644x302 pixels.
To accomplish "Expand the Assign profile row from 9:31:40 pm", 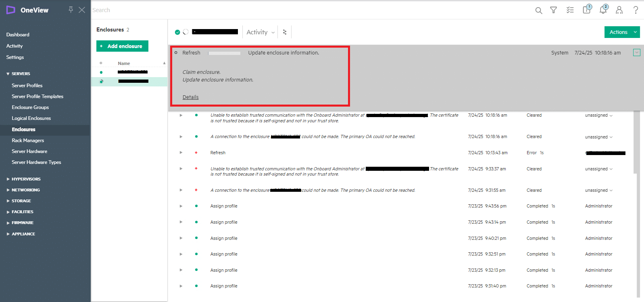I will coord(181,286).
